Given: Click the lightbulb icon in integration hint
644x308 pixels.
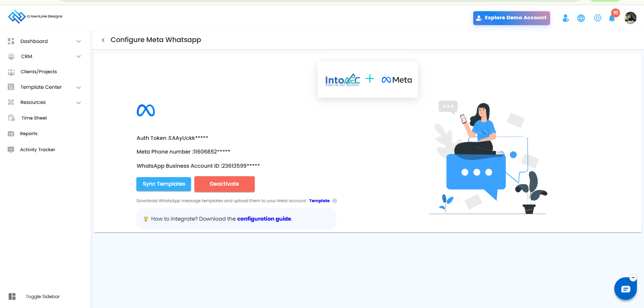Looking at the screenshot, I should pos(146,219).
